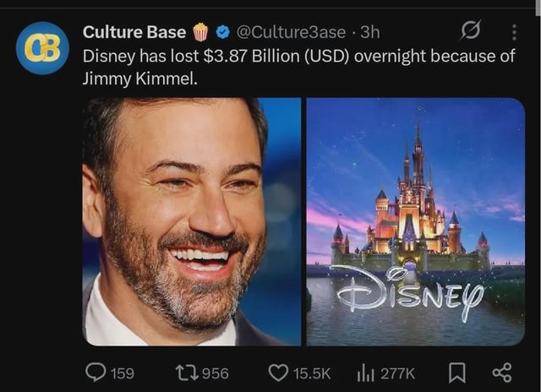
Task: Click the 159 replies count
Action: pos(123,373)
